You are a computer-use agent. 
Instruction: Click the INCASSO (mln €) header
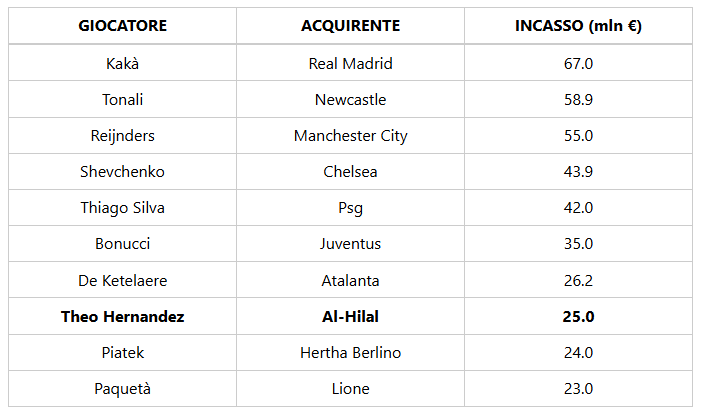(x=578, y=26)
